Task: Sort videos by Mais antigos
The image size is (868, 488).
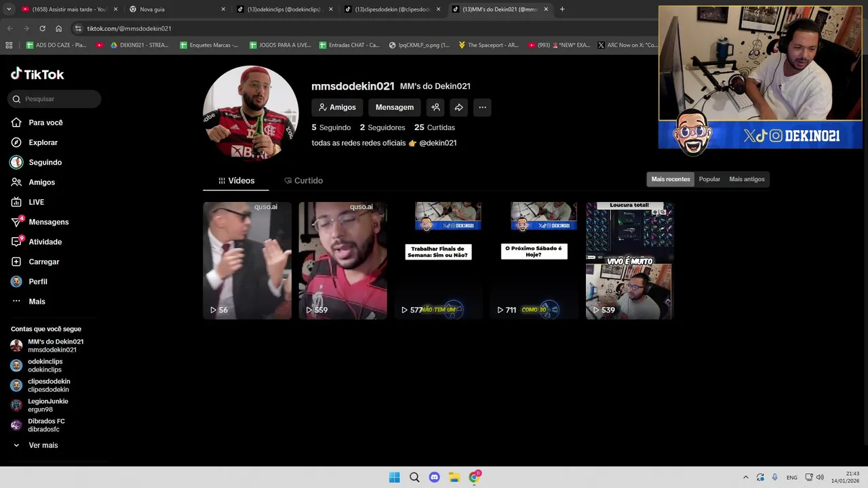Action: [747, 179]
